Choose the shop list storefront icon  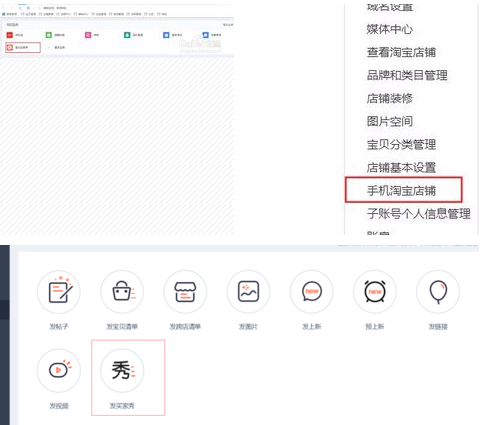tap(185, 292)
